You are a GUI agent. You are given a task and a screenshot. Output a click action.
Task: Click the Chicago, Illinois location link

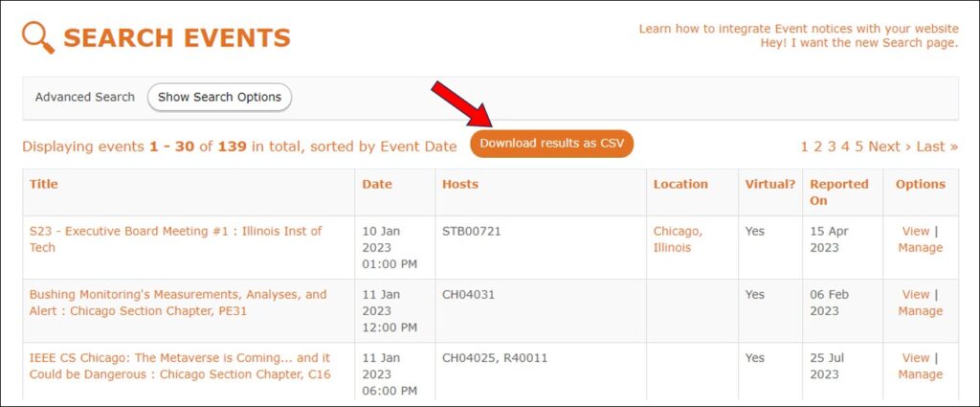click(678, 239)
